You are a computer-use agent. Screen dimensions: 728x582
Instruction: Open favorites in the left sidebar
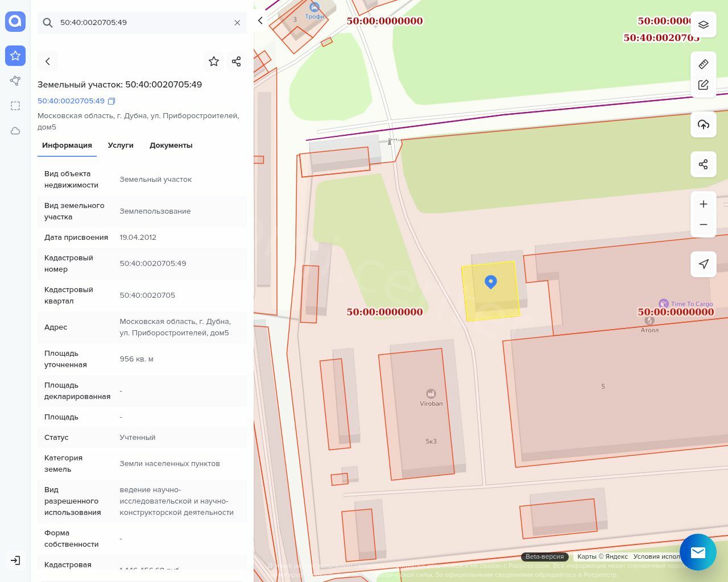tap(15, 56)
